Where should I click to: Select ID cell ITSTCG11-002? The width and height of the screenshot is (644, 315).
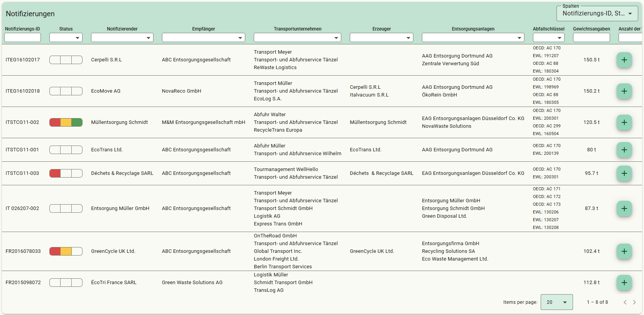pos(22,122)
